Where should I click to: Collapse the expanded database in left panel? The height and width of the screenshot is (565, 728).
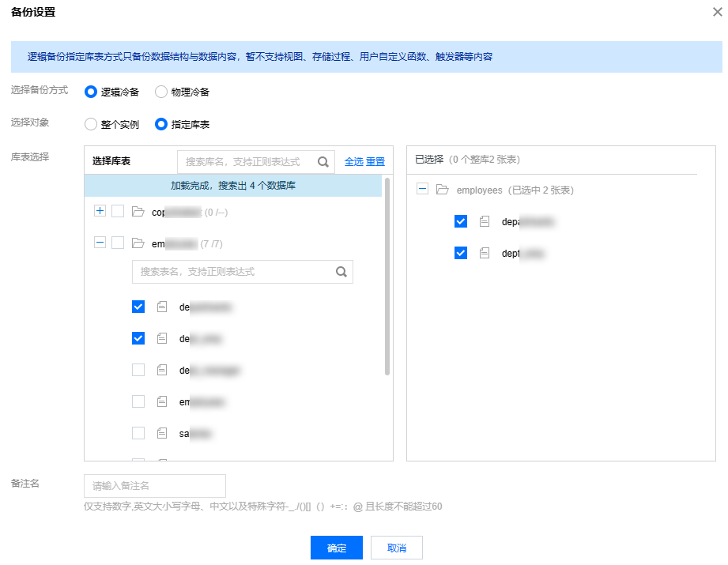(100, 243)
